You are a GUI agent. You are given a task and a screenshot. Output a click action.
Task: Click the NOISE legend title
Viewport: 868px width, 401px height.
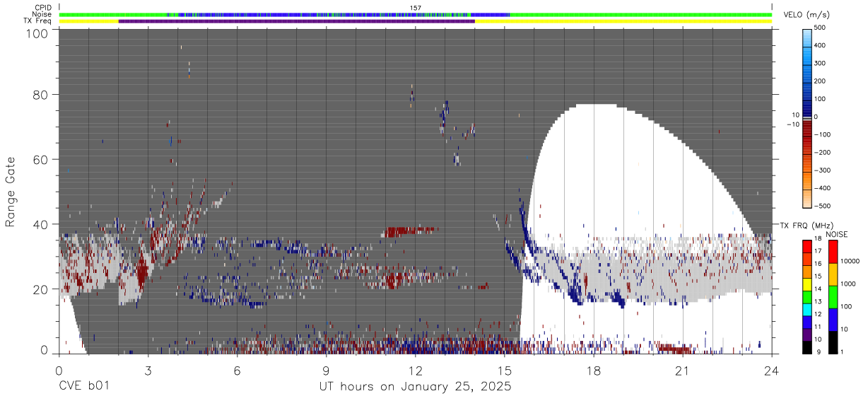coord(838,234)
